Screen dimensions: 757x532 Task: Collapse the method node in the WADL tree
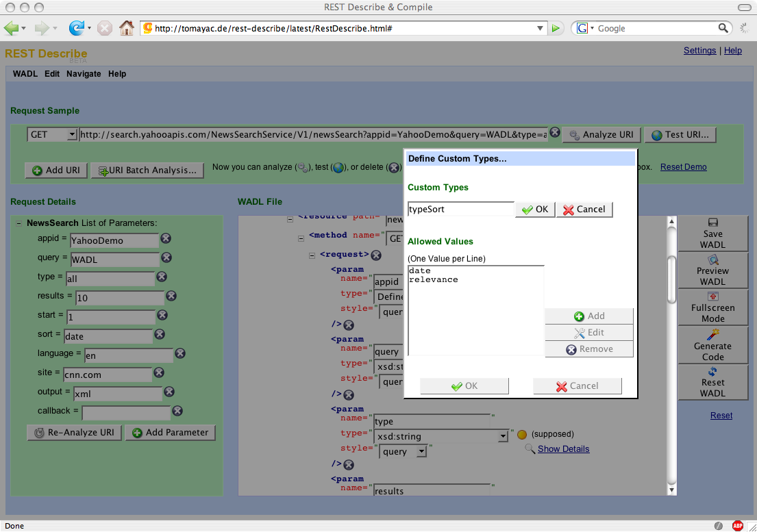pos(301,238)
